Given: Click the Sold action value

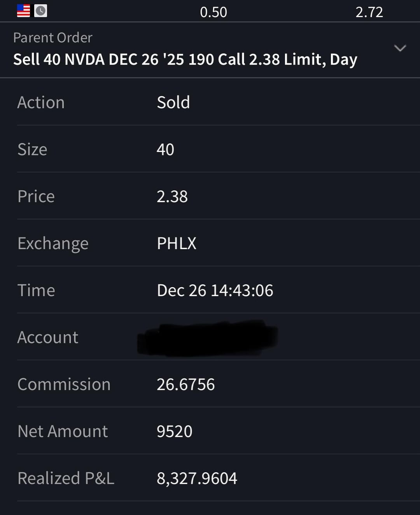Looking at the screenshot, I should click(173, 103).
